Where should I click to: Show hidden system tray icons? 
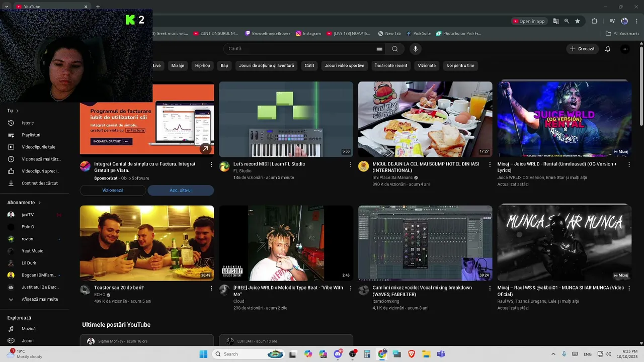coord(553,354)
